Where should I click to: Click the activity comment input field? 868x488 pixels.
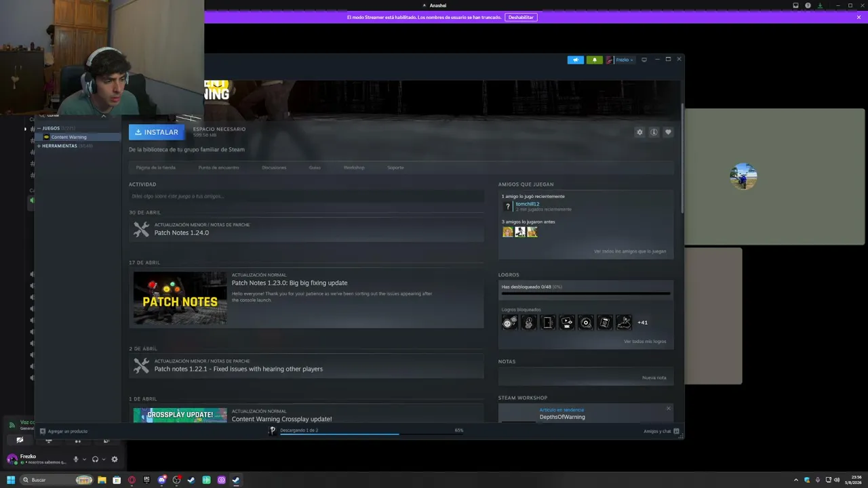click(307, 196)
